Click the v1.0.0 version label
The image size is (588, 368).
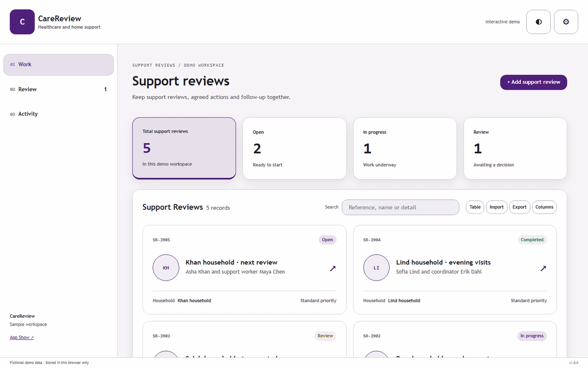(574, 363)
